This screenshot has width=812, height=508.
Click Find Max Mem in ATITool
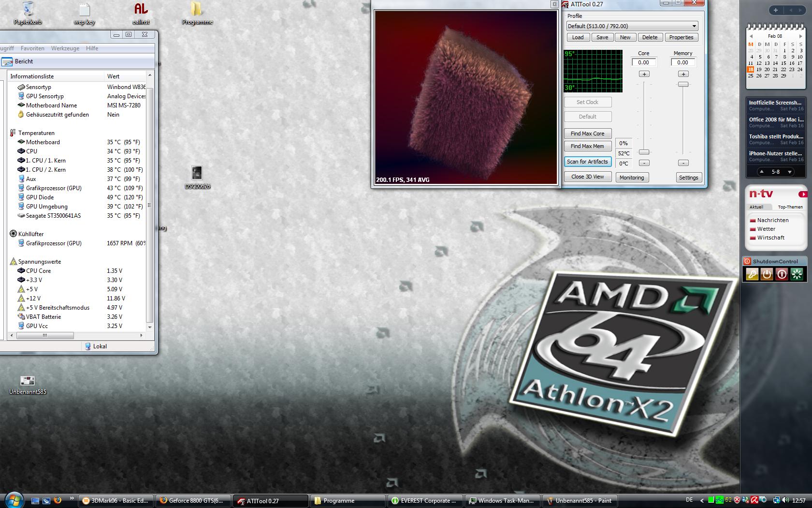(588, 146)
